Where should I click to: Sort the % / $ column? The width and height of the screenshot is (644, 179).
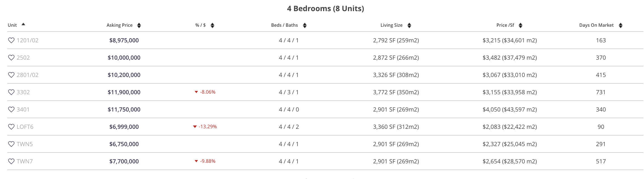point(212,25)
